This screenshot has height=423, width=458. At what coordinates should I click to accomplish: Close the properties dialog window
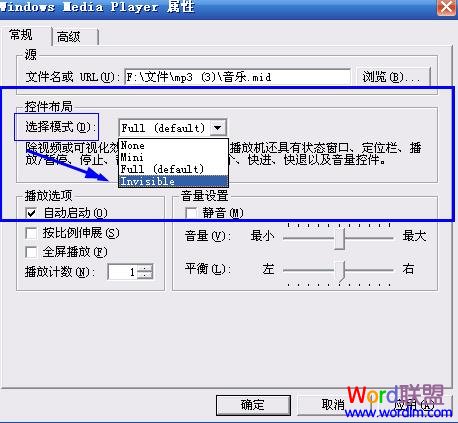[x=447, y=7]
